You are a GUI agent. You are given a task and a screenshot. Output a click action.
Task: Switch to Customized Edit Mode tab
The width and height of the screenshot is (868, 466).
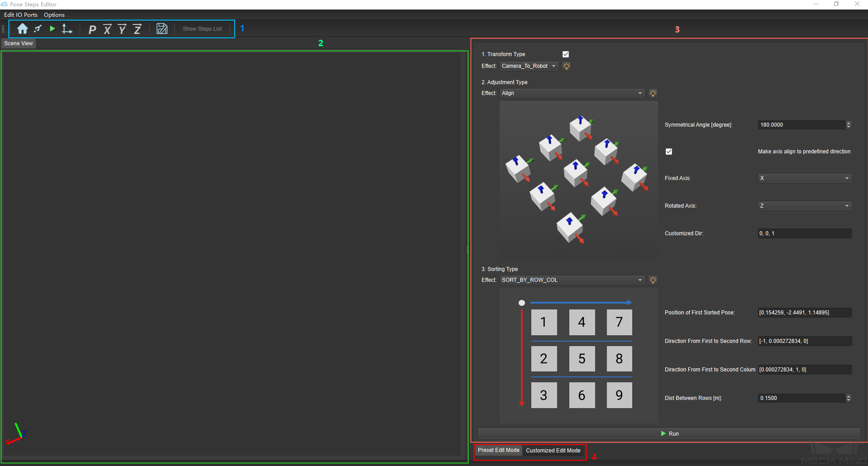pyautogui.click(x=553, y=451)
